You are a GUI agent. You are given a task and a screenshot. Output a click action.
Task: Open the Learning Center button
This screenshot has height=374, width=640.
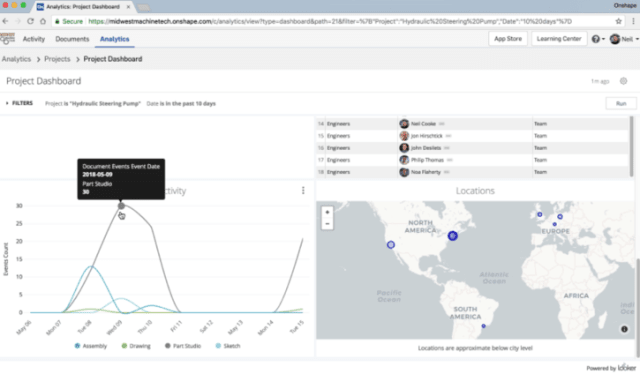click(x=559, y=39)
